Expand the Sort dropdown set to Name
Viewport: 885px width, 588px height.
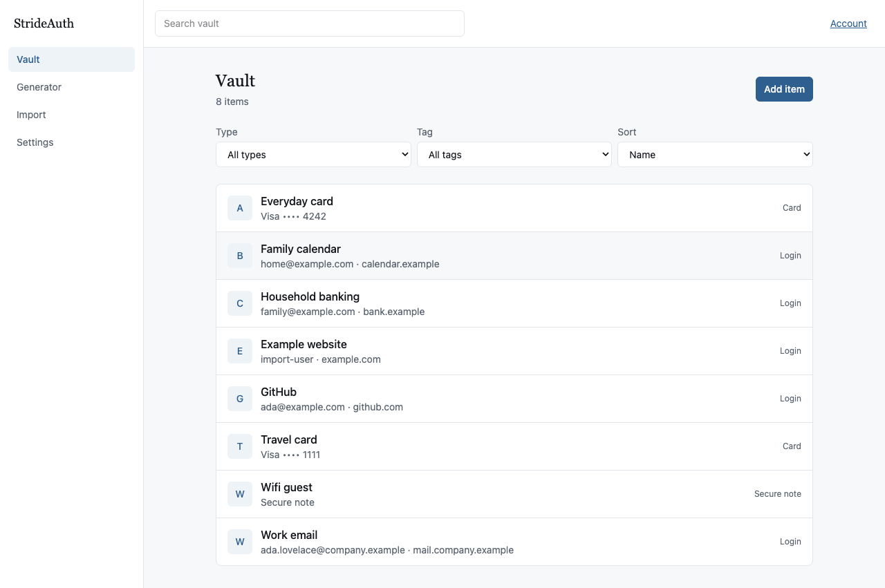715,155
